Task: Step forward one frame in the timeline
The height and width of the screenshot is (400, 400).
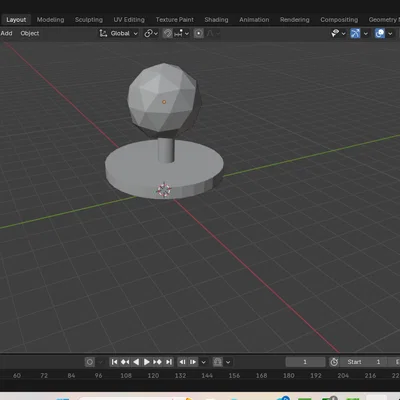Action: (x=193, y=362)
